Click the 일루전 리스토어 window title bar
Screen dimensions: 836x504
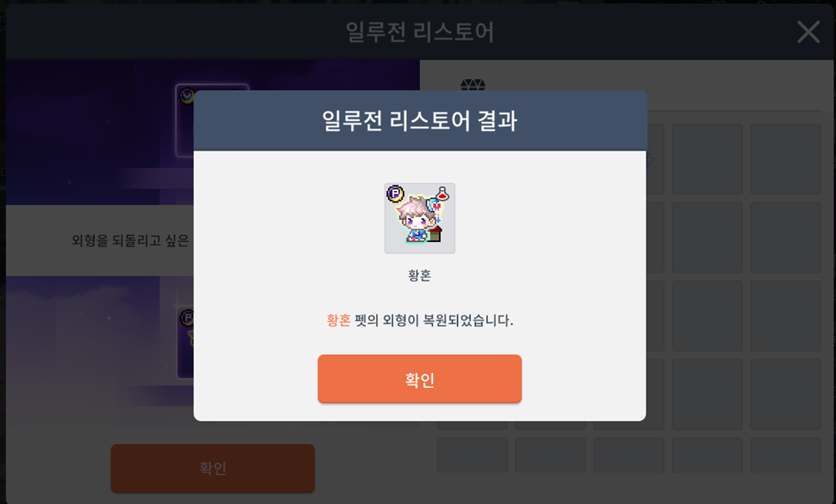click(x=419, y=32)
